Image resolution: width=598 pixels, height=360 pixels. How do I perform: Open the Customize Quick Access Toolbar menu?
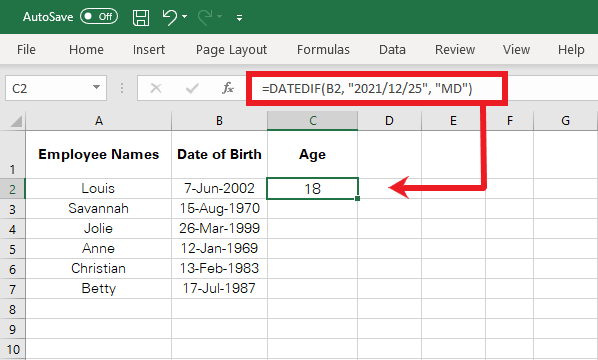click(239, 18)
